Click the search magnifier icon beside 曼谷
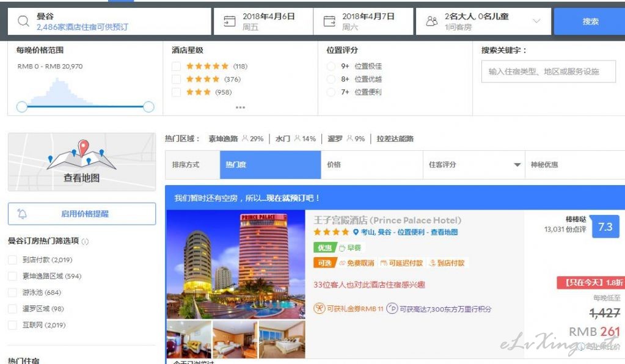The height and width of the screenshot is (364, 625). click(23, 21)
